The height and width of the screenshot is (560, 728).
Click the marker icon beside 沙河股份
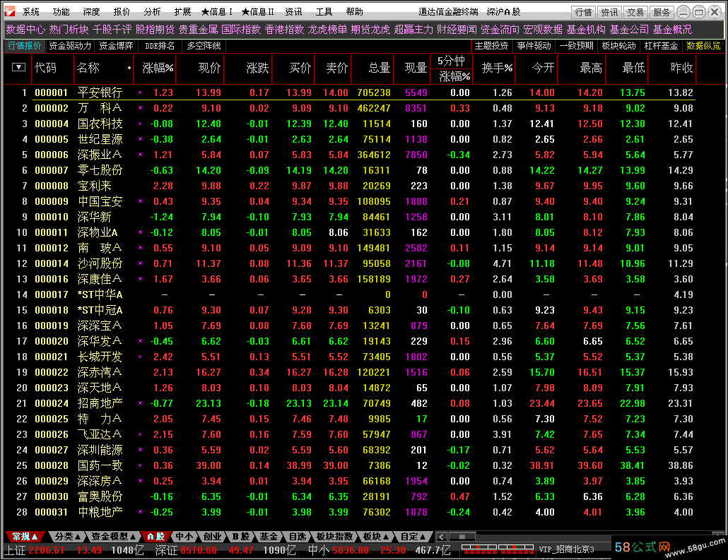tap(140, 263)
